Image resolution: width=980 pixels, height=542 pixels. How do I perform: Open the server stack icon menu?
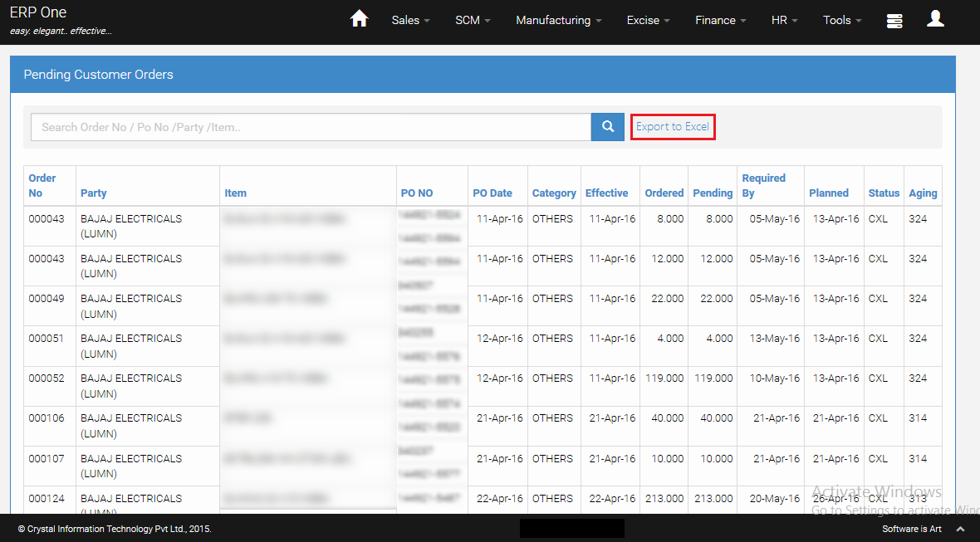click(x=894, y=21)
